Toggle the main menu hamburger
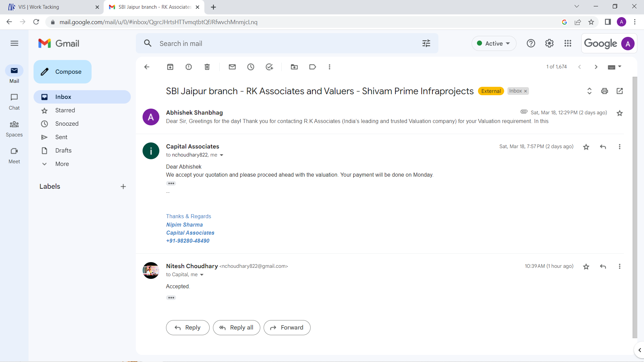Viewport: 644px width, 362px height. click(x=14, y=43)
